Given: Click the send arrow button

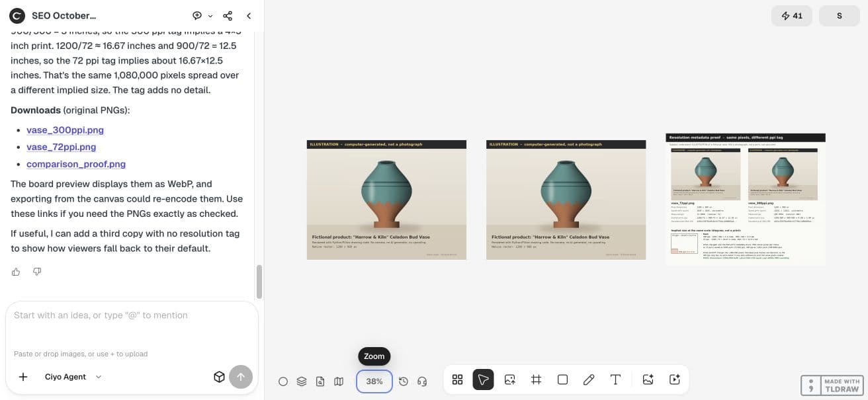Looking at the screenshot, I should pyautogui.click(x=241, y=377).
